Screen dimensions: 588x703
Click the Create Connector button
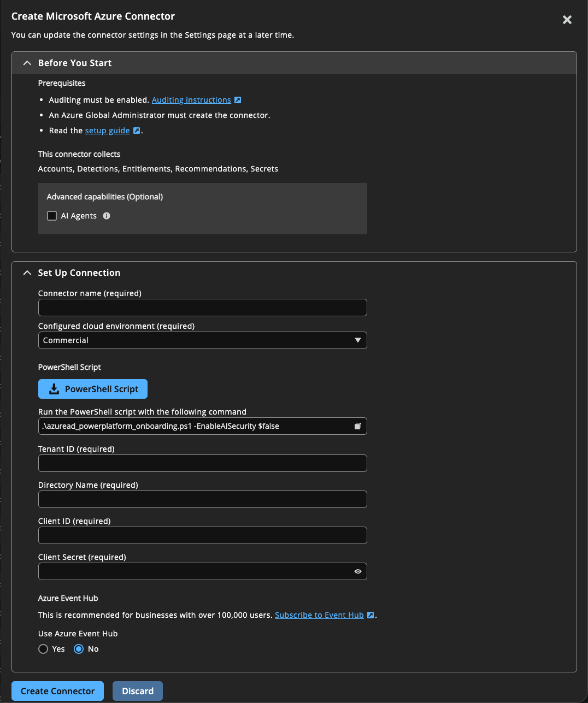click(x=57, y=691)
